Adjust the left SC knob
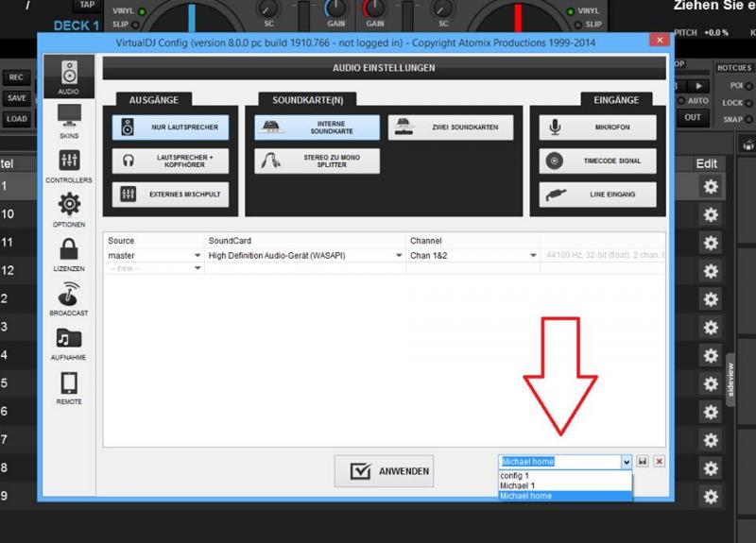Viewport: 756px width, 543px height. click(268, 8)
